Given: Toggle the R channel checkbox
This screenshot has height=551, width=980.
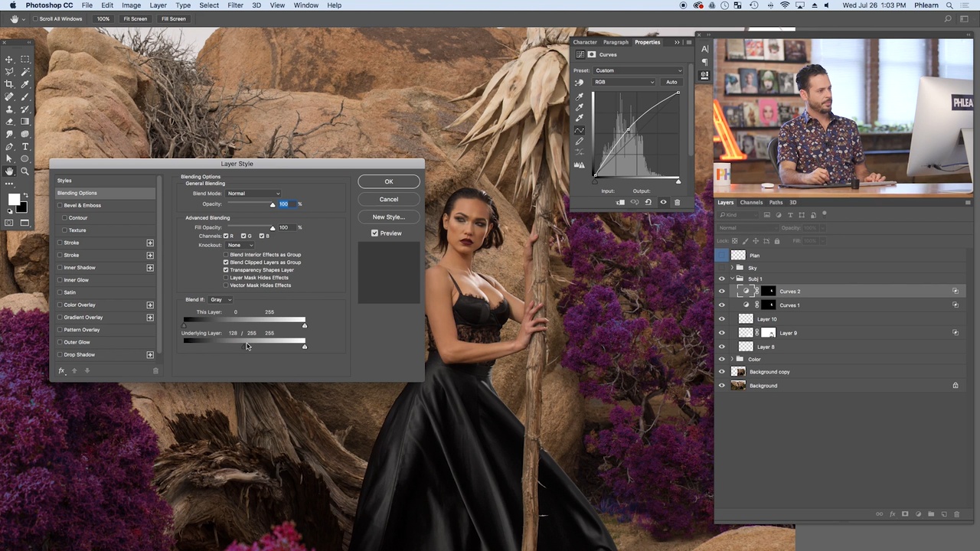Looking at the screenshot, I should [x=226, y=236].
